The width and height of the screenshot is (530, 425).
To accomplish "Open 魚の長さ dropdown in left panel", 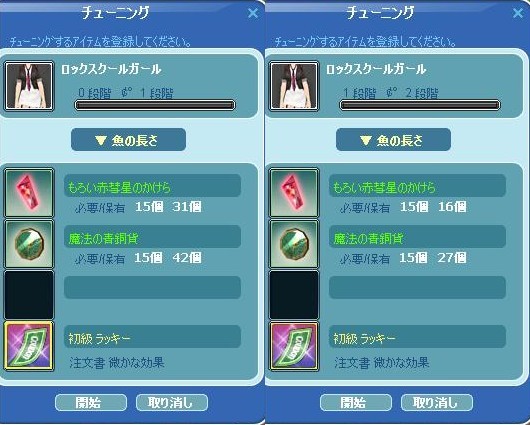I will coord(128,140).
